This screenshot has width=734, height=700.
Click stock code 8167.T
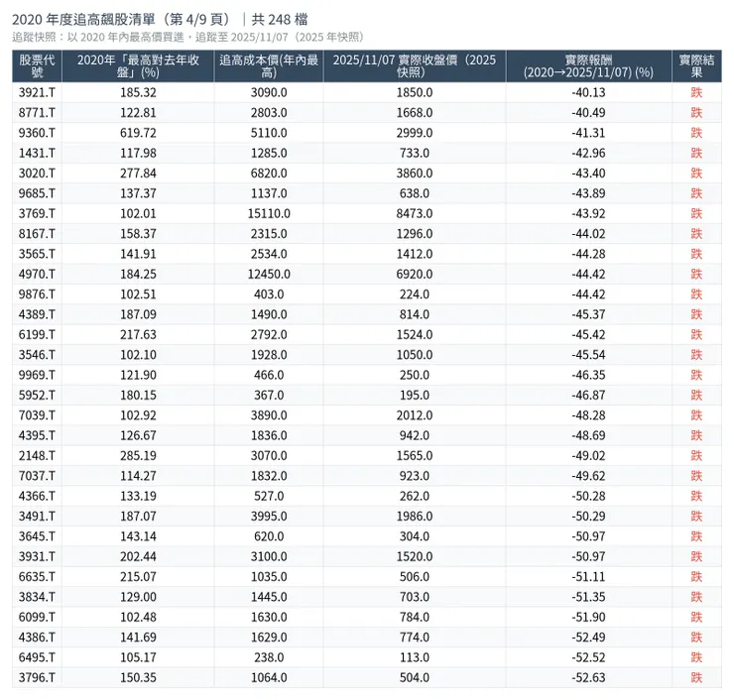click(37, 233)
